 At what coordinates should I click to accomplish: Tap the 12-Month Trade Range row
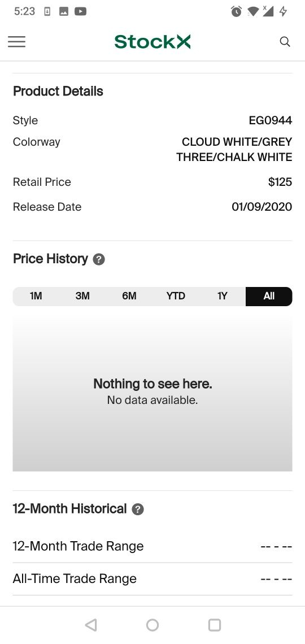pos(152,546)
